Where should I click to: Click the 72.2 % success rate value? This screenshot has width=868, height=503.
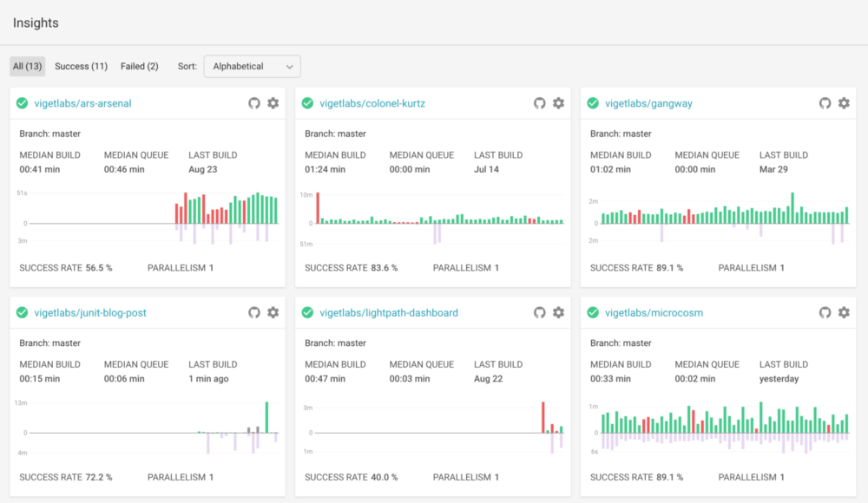point(99,477)
